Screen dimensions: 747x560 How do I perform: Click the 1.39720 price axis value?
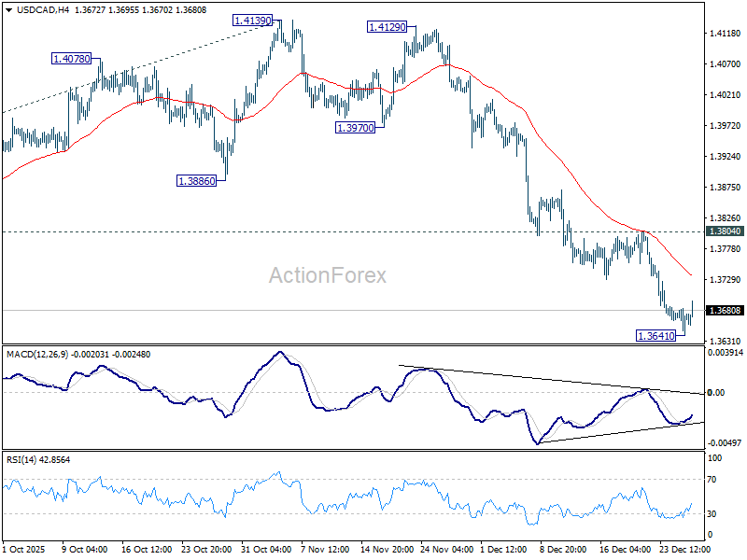click(726, 126)
